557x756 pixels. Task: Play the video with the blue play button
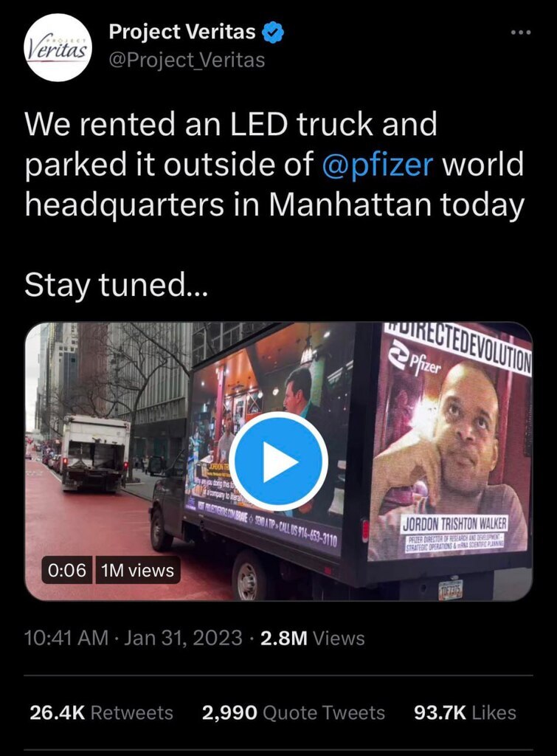tap(279, 461)
